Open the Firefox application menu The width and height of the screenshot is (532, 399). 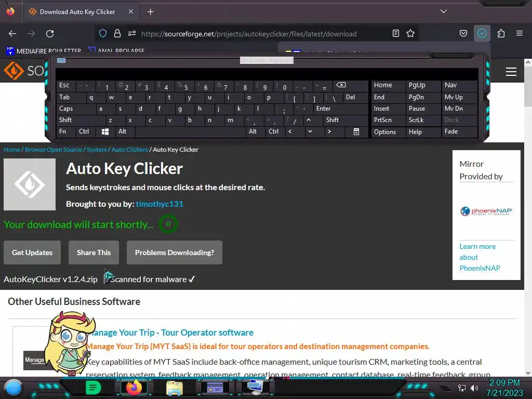click(x=520, y=34)
